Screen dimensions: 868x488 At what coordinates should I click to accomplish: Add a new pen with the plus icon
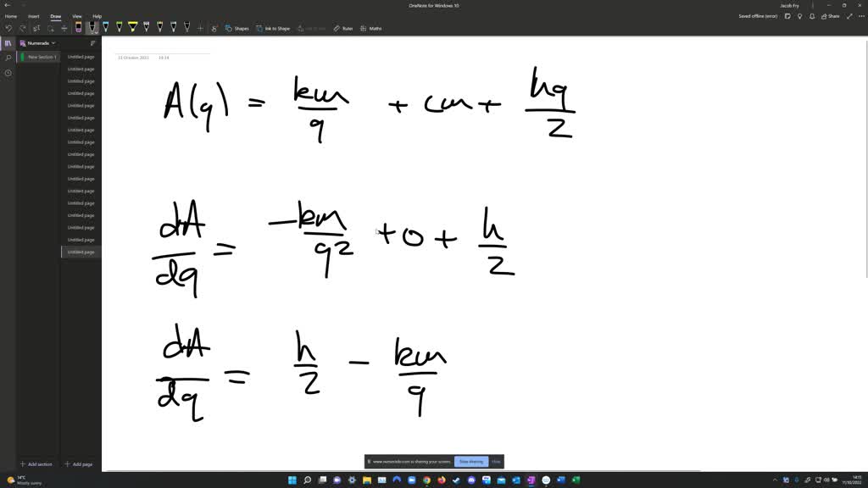tap(200, 28)
